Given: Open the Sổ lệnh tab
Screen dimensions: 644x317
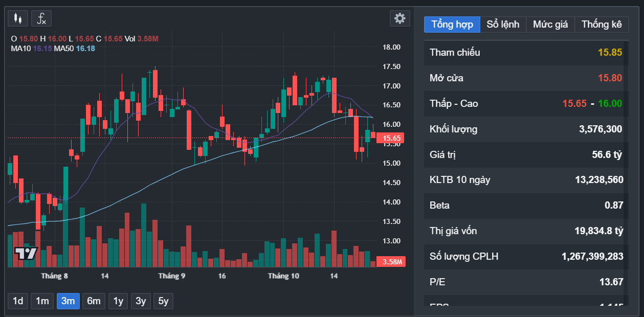Looking at the screenshot, I should [503, 24].
